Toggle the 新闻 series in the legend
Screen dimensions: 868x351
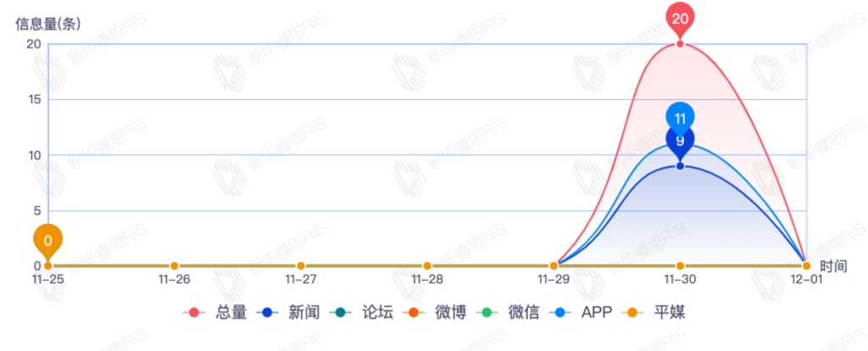[x=288, y=313]
